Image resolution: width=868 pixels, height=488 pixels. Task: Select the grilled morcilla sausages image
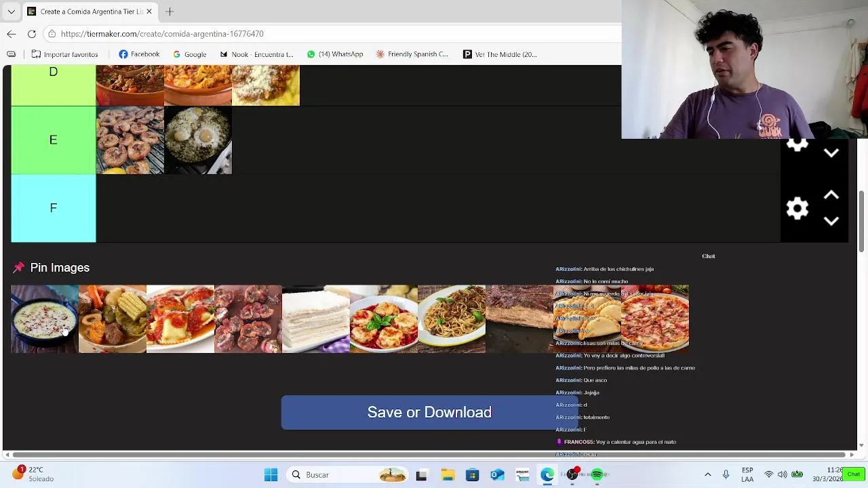click(248, 319)
